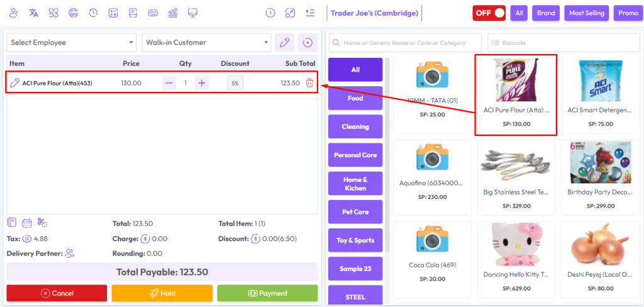644x307 pixels.
Task: Toggle the Tax eye visibility icon
Action: (28, 239)
